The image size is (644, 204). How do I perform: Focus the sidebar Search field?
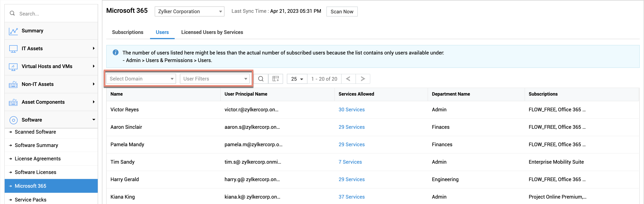click(x=51, y=14)
